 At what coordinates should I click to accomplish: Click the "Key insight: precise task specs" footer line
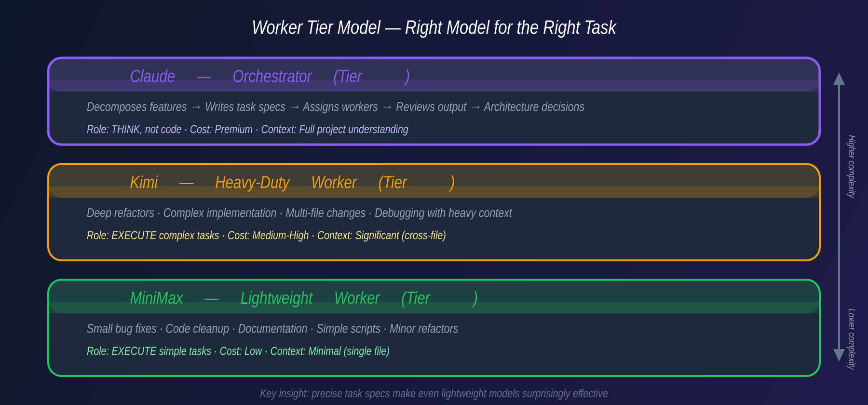click(x=434, y=393)
